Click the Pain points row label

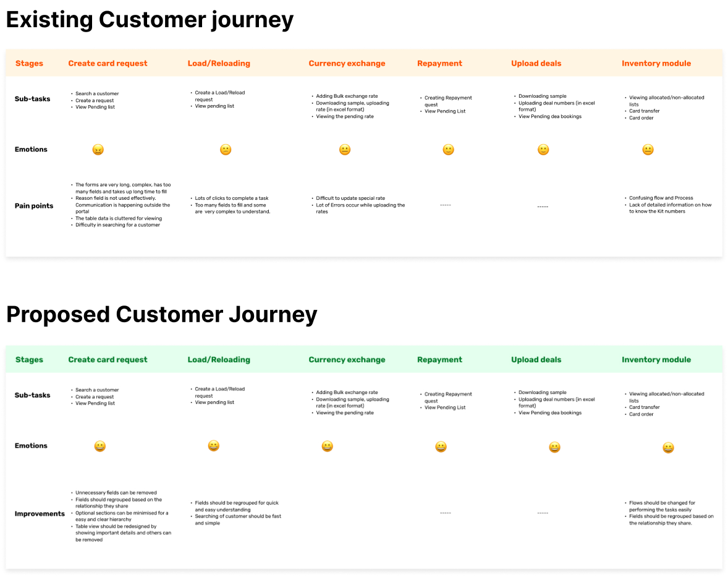coord(34,206)
